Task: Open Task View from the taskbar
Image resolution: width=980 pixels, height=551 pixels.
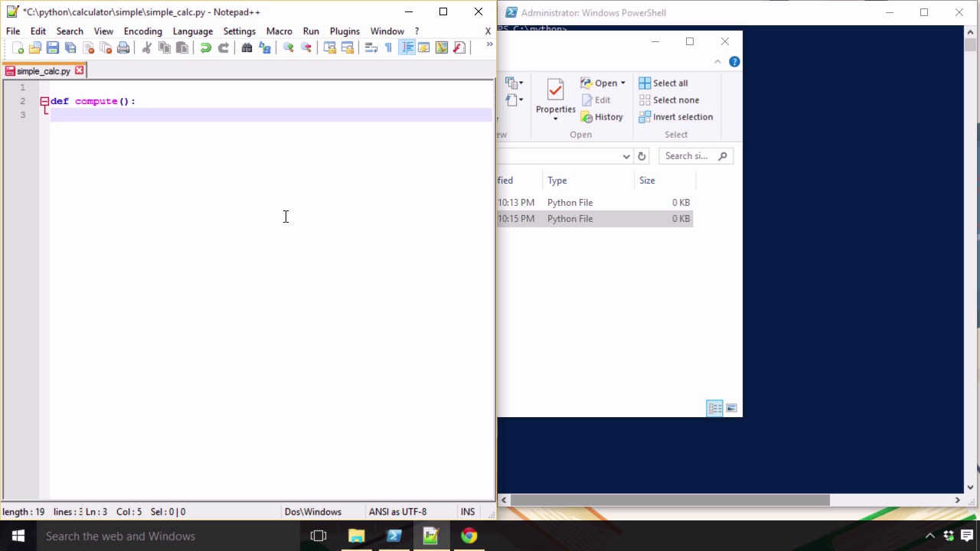Action: point(318,536)
